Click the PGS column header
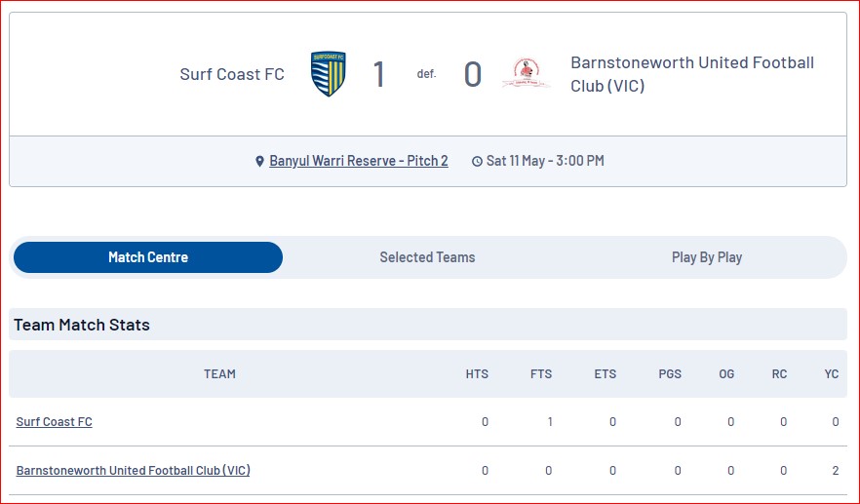 pos(670,374)
